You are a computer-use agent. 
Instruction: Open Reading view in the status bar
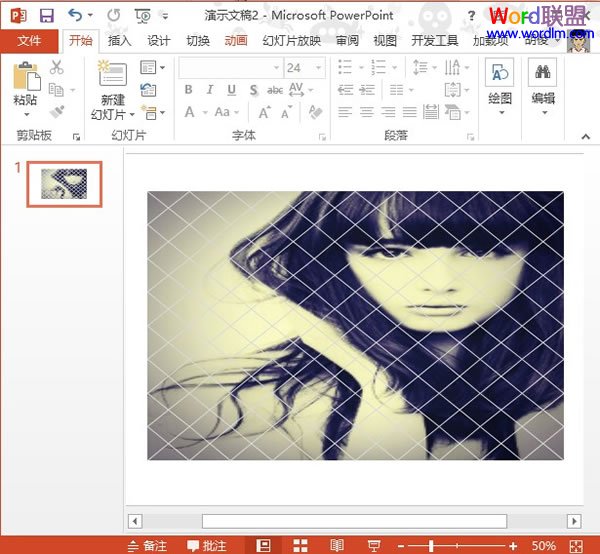337,545
